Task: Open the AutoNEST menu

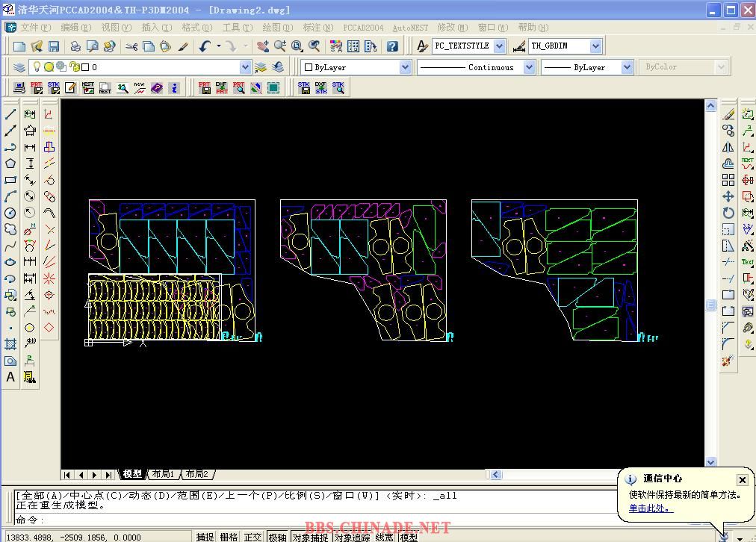Action: [x=410, y=28]
